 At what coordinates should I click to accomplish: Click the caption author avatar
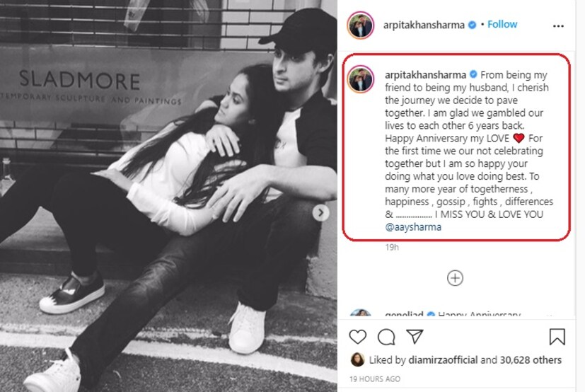pos(360,79)
